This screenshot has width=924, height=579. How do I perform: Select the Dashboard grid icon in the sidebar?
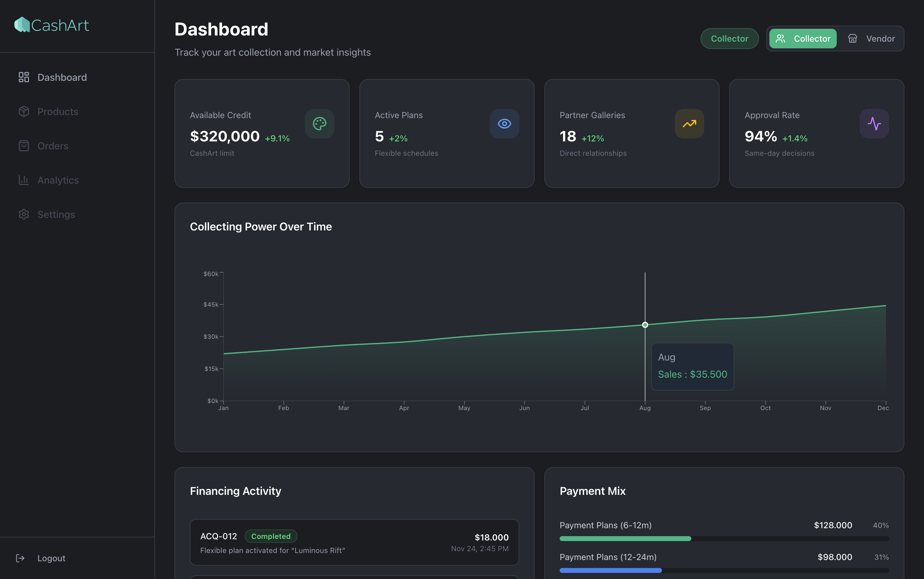pyautogui.click(x=24, y=77)
